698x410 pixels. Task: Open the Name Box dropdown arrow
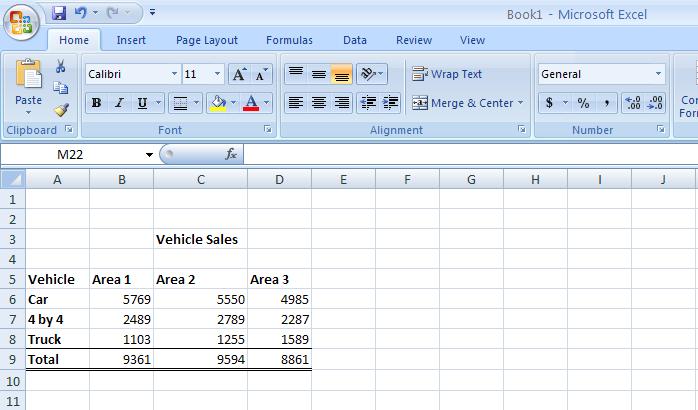(x=150, y=155)
